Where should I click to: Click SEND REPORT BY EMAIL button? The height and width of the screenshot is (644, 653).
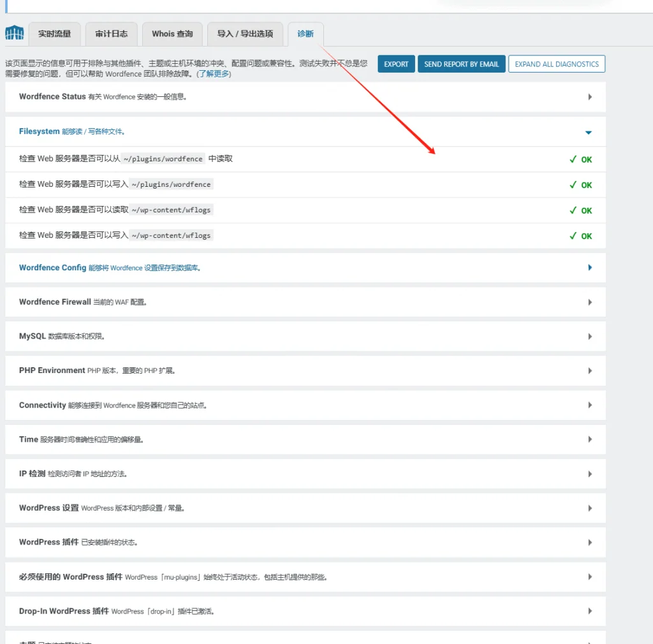[x=462, y=64]
